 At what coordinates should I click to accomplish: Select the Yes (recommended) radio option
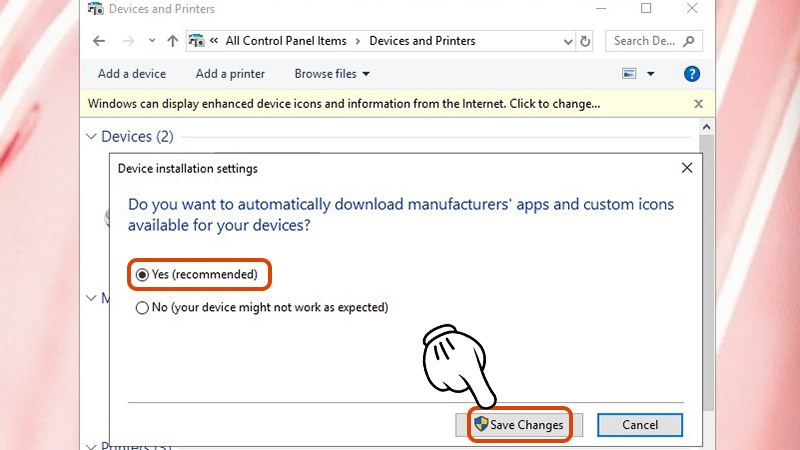(x=142, y=274)
